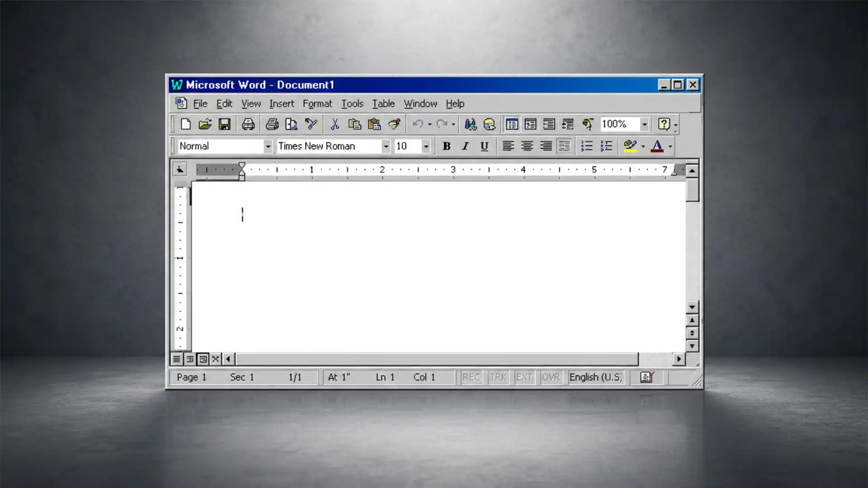Click the OVR status bar indicator
The width and height of the screenshot is (868, 488).
551,377
